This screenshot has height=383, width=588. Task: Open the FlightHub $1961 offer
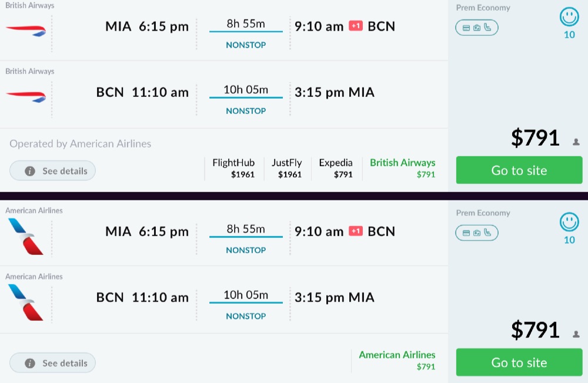[233, 168]
